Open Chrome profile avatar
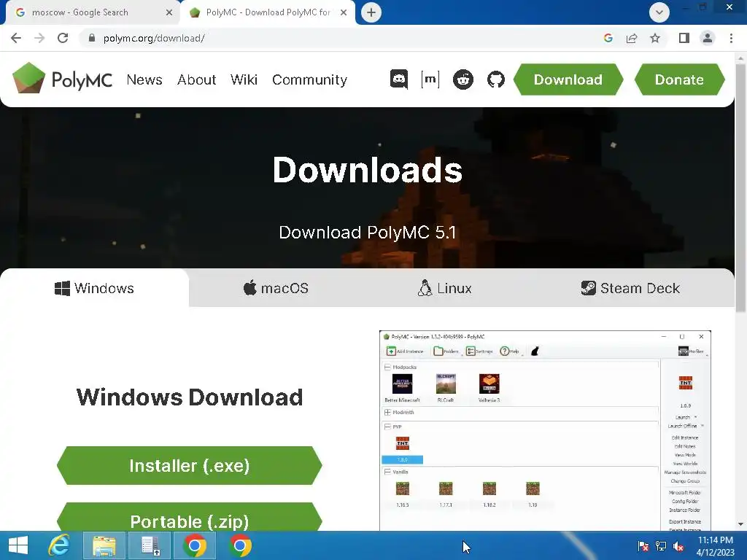 (x=708, y=38)
